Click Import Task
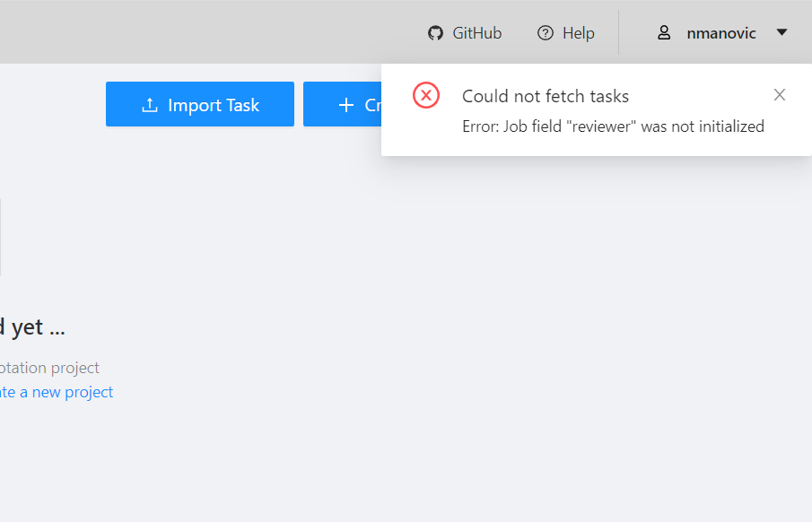 (x=199, y=104)
